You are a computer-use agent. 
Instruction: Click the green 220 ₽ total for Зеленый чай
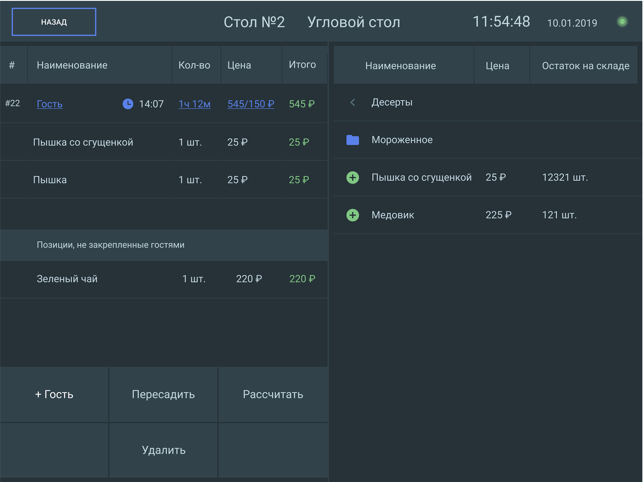click(x=302, y=279)
